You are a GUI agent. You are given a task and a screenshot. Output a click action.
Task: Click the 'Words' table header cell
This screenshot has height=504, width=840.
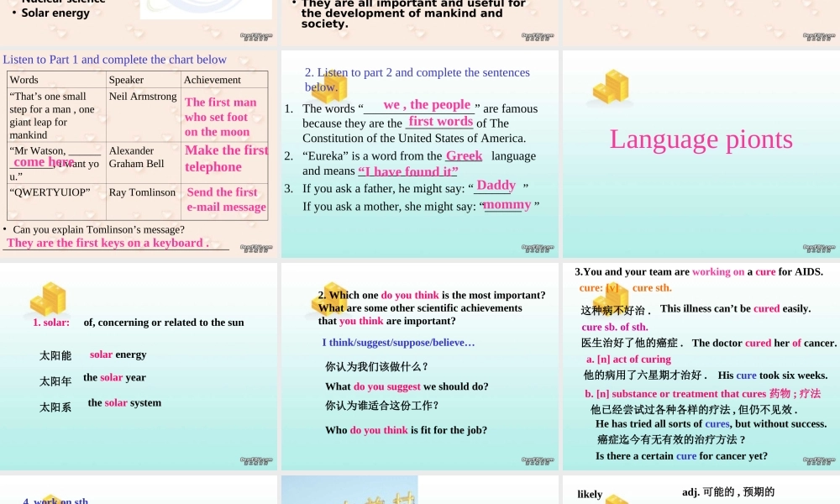click(56, 80)
